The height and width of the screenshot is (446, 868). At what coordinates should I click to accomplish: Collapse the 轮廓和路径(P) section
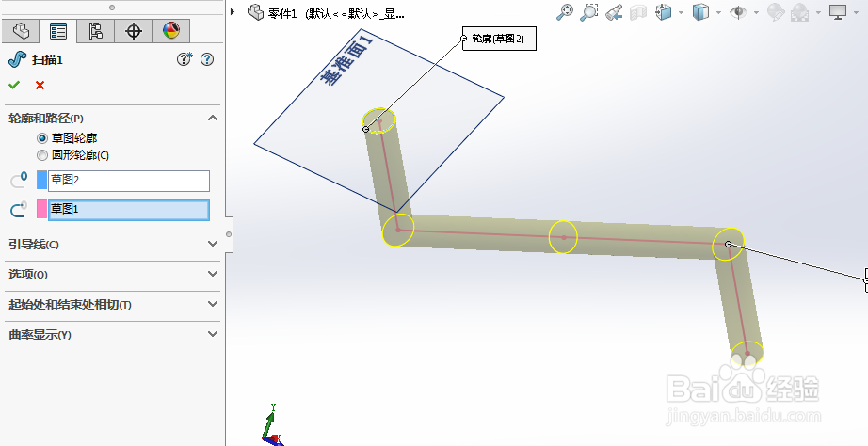(x=213, y=118)
